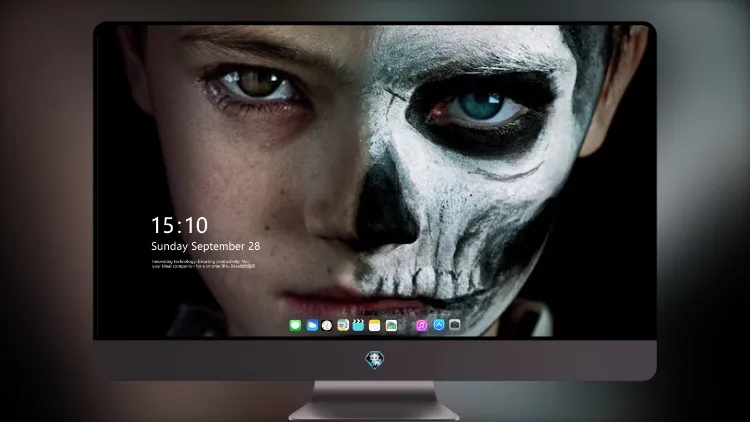Launch the clapperboard video app in dock

point(358,325)
